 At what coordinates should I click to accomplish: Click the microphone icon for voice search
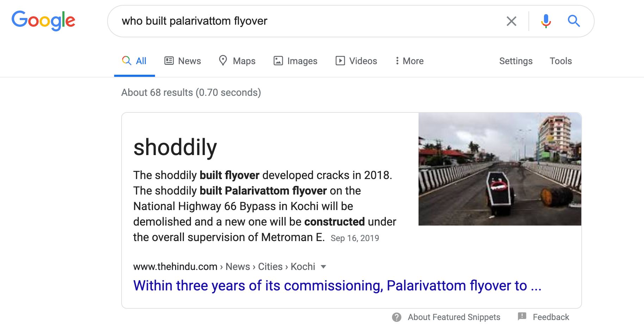tap(546, 21)
